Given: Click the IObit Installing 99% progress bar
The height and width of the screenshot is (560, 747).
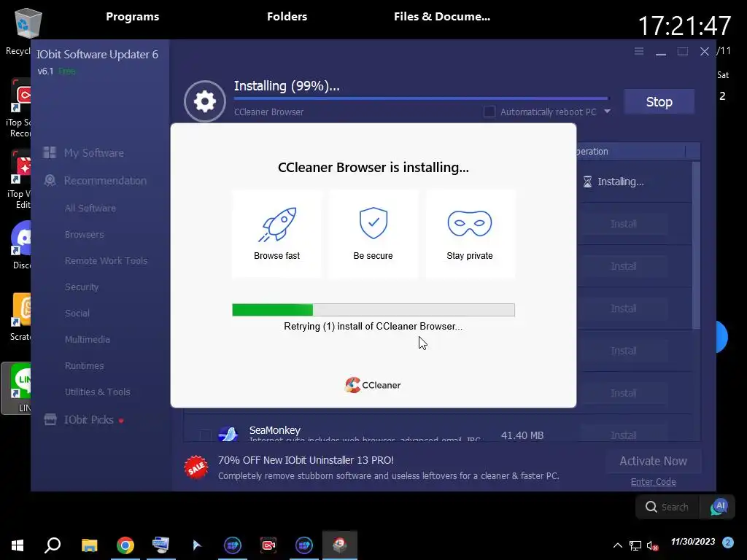Looking at the screenshot, I should (421, 98).
